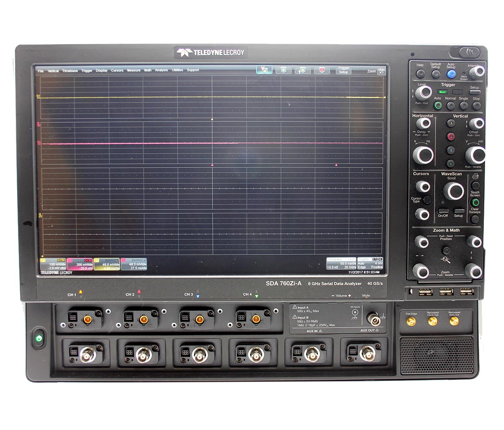Viewport: 504px width, 430px height.
Task: Click the volume plus button
Action: pyautogui.click(x=349, y=296)
